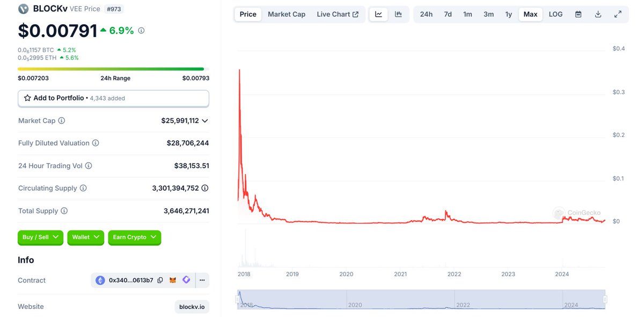
Task: Click the #973 rank badge
Action: (x=114, y=9)
